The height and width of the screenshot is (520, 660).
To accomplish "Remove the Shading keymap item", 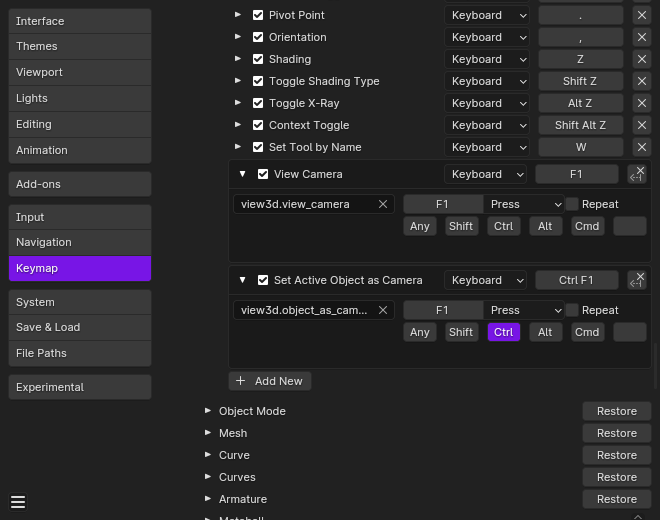I will 641,59.
